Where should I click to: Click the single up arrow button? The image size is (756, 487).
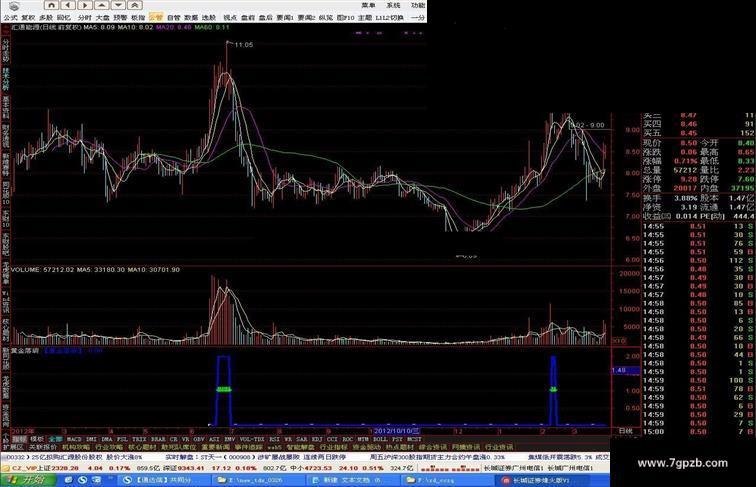101,5
